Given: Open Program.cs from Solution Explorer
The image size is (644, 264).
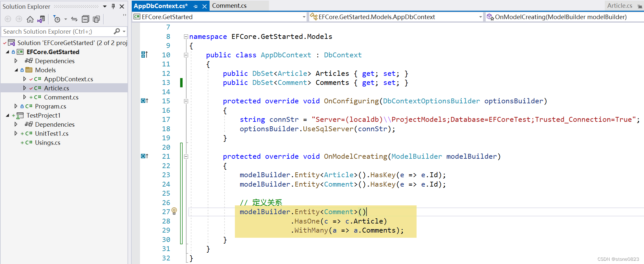Looking at the screenshot, I should coord(51,106).
